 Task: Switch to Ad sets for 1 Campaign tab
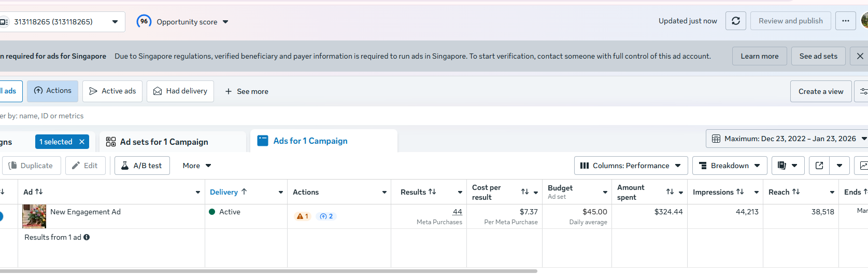point(164,142)
